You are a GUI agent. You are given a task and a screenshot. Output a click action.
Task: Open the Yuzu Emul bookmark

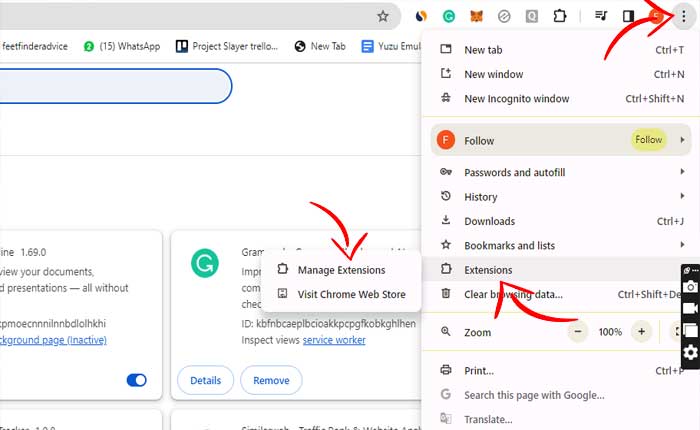point(391,46)
